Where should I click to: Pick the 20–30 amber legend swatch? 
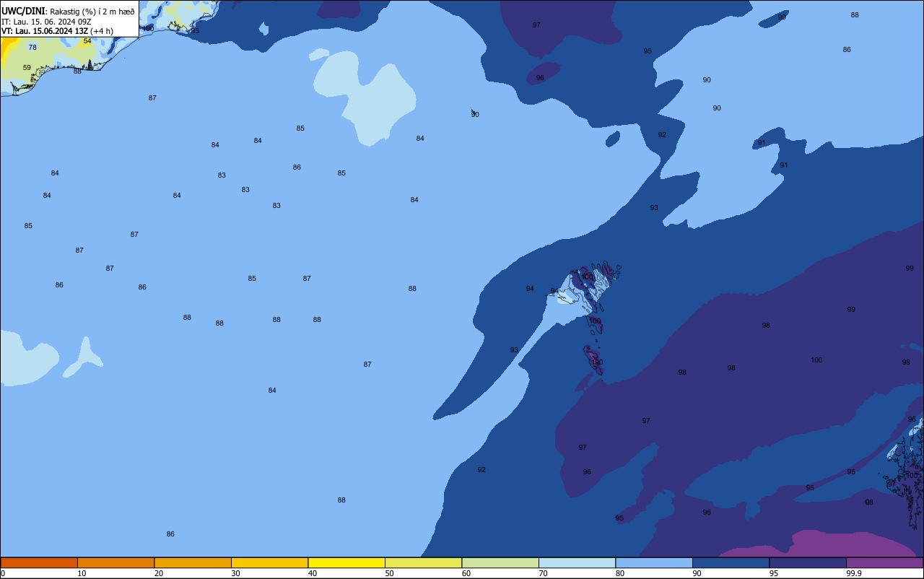click(x=193, y=562)
